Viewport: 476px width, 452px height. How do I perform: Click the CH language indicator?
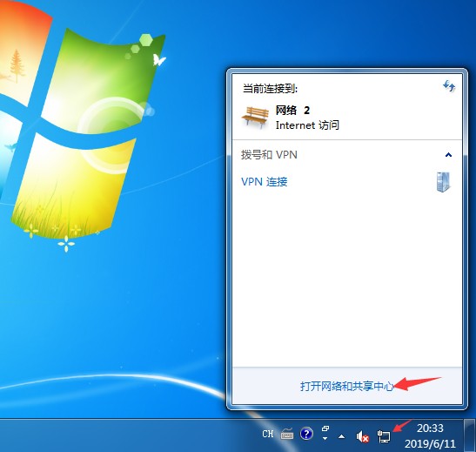(268, 434)
